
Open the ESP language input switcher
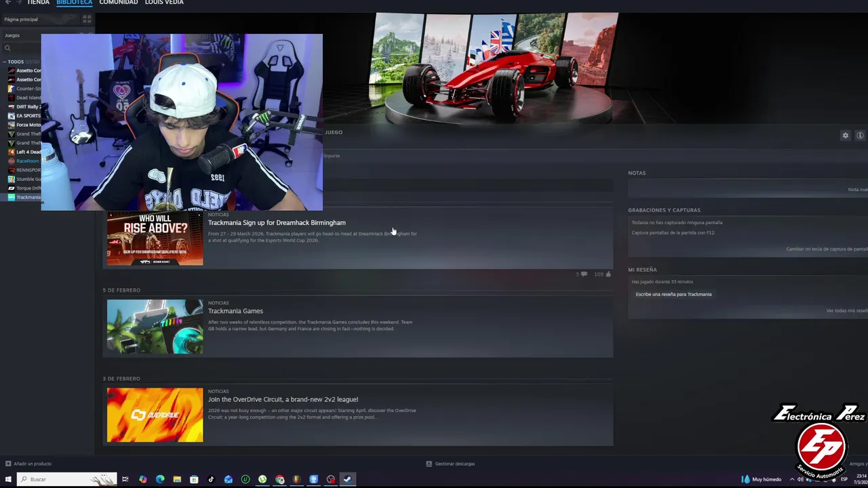(844, 479)
